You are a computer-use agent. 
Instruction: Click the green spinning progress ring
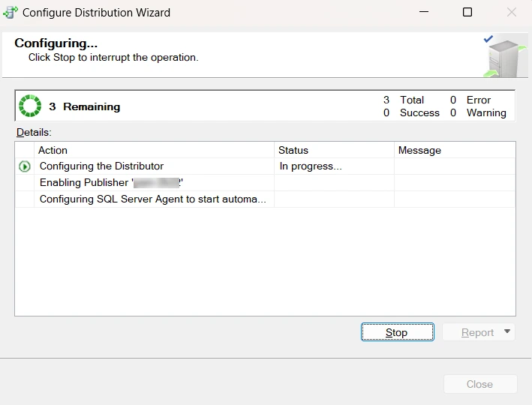(x=30, y=106)
